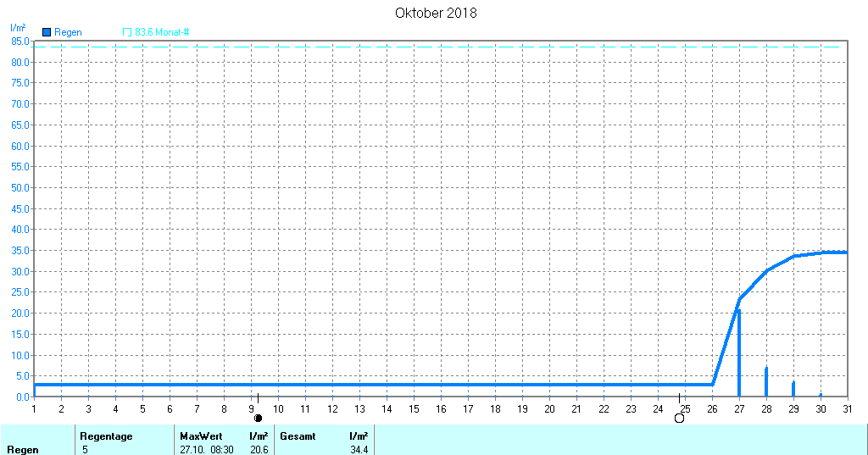
Task: Click the rain bar at day 28
Action: 766,382
